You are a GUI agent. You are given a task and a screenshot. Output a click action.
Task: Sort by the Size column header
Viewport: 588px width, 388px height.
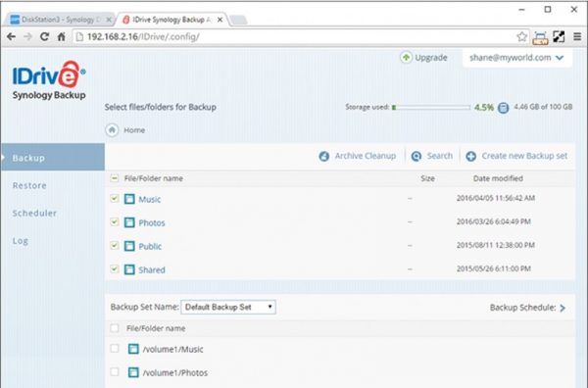click(x=427, y=178)
